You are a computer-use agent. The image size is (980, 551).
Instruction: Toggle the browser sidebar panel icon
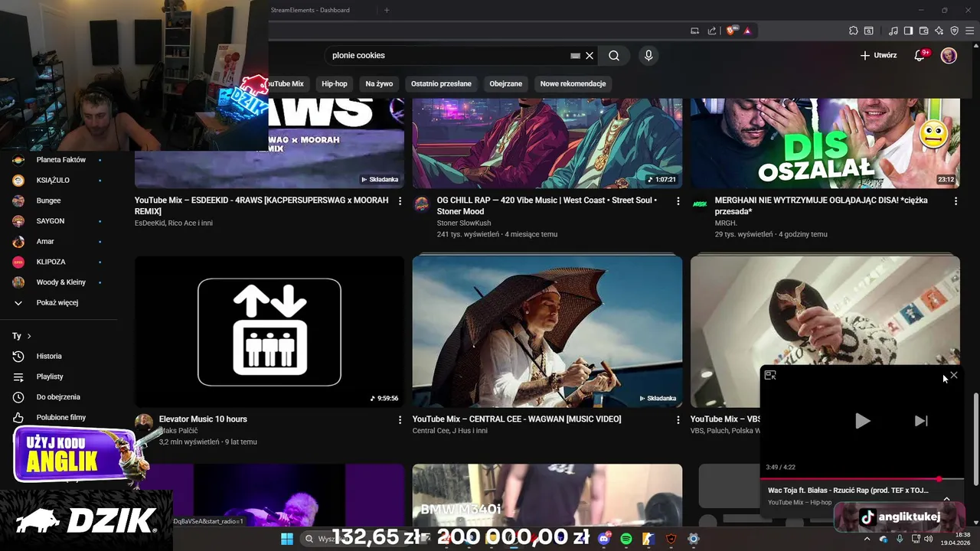908,31
